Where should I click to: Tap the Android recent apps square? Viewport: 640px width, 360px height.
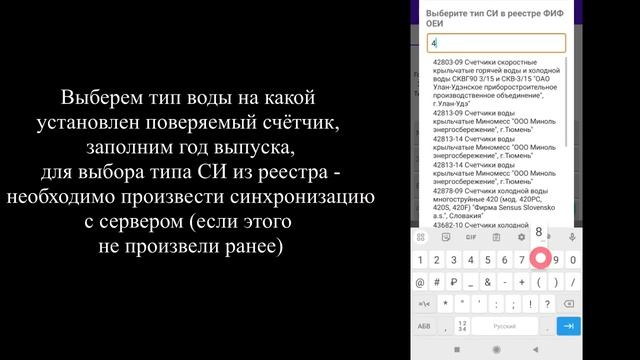(x=457, y=349)
